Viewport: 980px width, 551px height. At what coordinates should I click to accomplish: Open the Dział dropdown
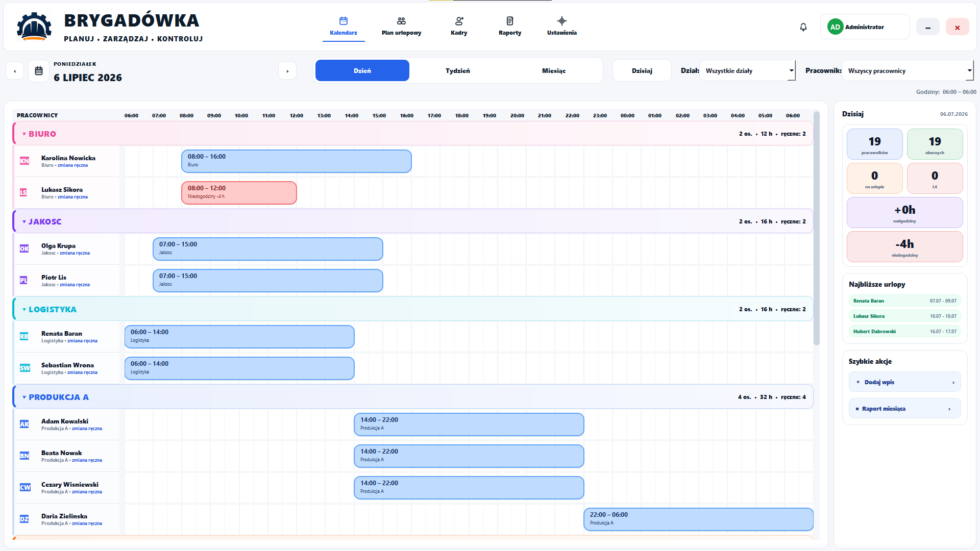[748, 71]
